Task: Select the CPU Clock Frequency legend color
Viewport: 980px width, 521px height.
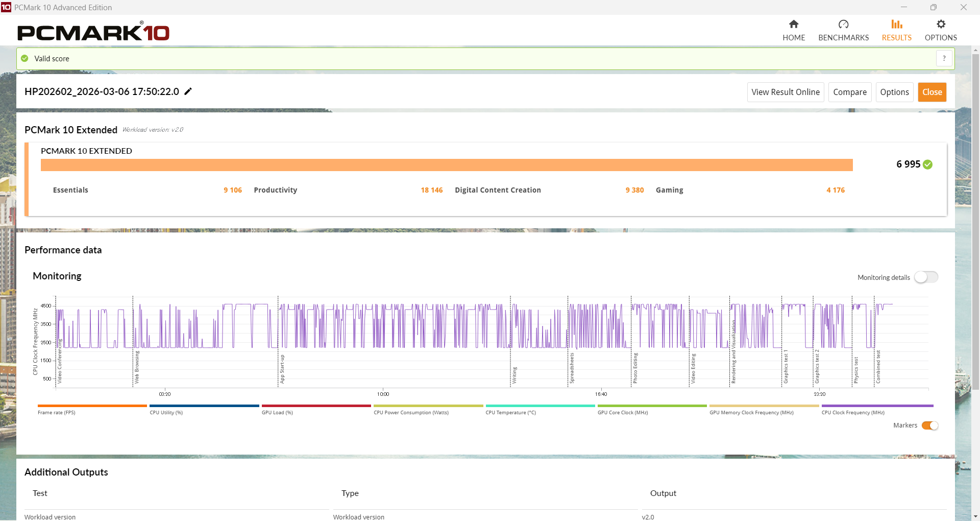Action: tap(877, 406)
